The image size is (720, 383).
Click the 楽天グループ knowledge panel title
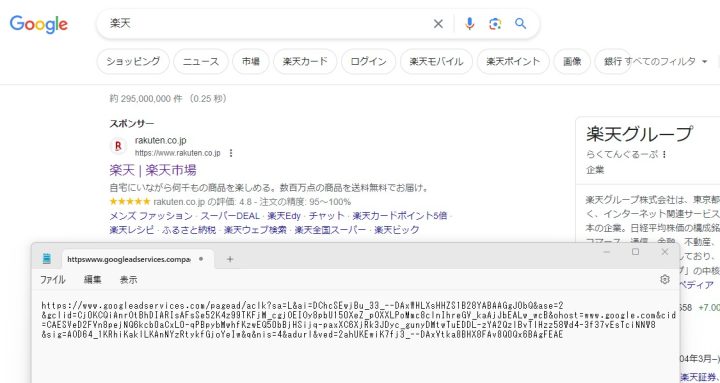(x=639, y=134)
